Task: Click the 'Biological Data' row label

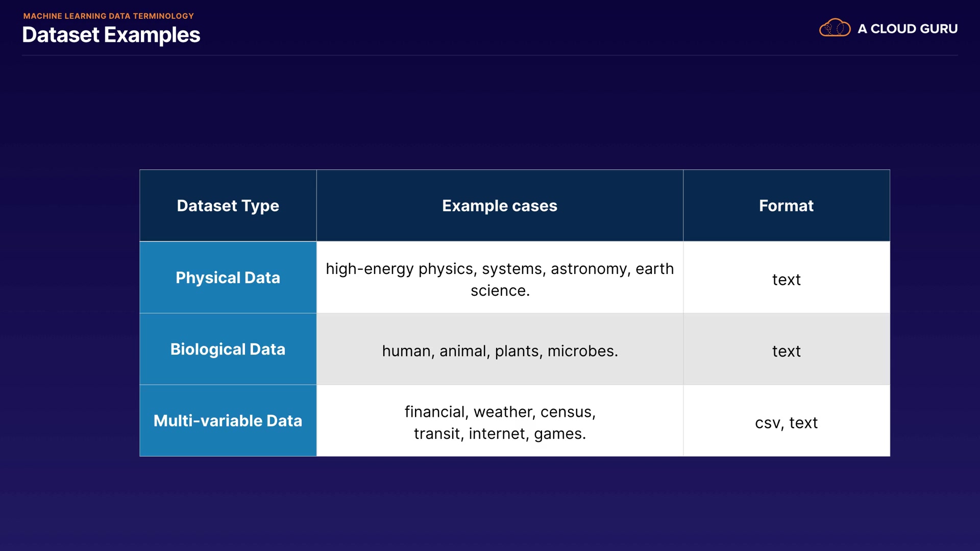Action: point(228,349)
